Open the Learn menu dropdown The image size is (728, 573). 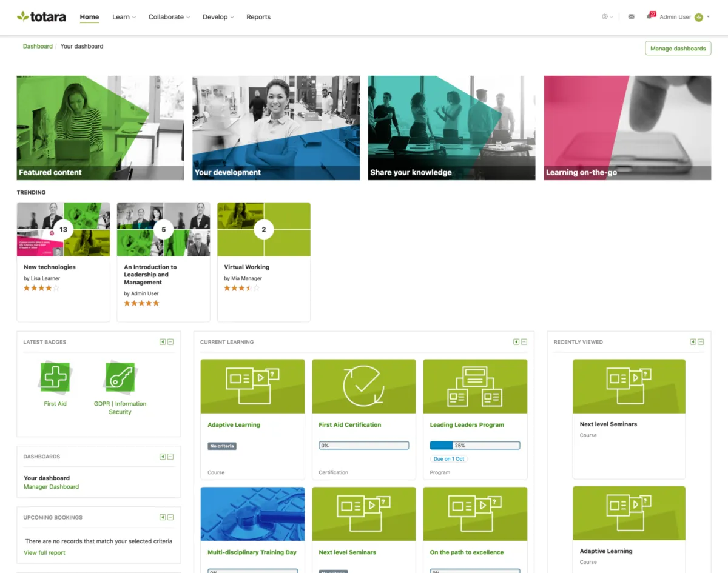tap(124, 17)
